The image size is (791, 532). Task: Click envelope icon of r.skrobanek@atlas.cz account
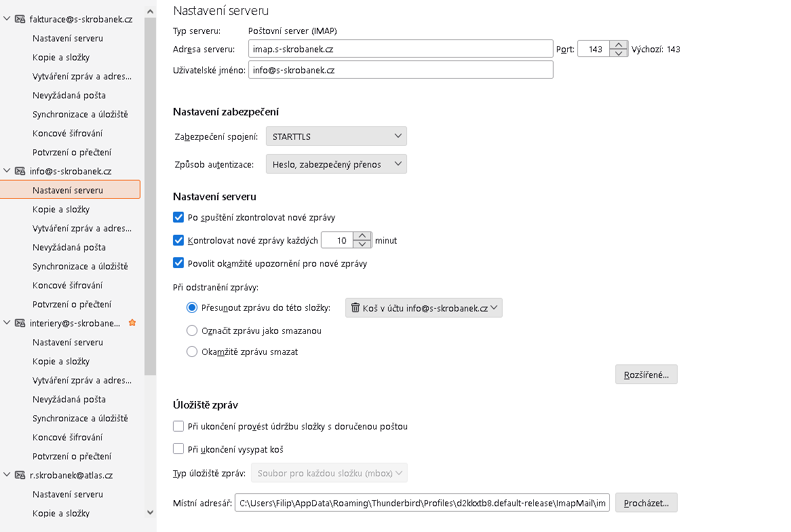[20, 475]
